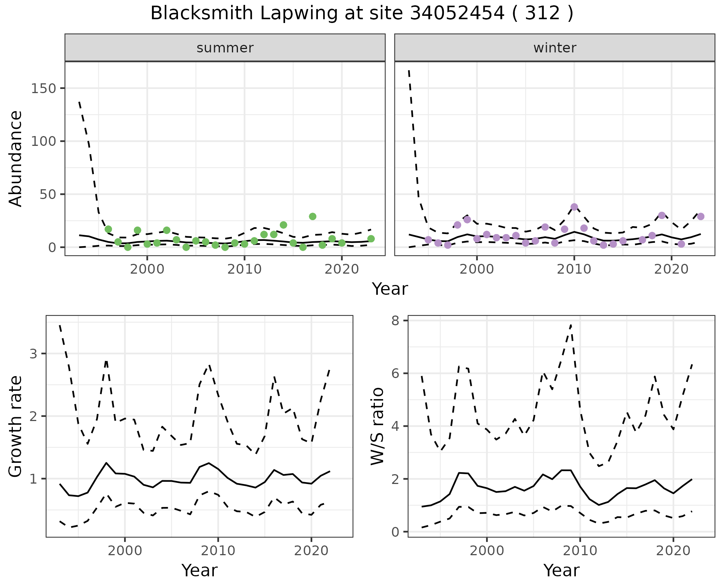Click the Growth rate y-axis label
This screenshot has width=724, height=588.
point(16,426)
